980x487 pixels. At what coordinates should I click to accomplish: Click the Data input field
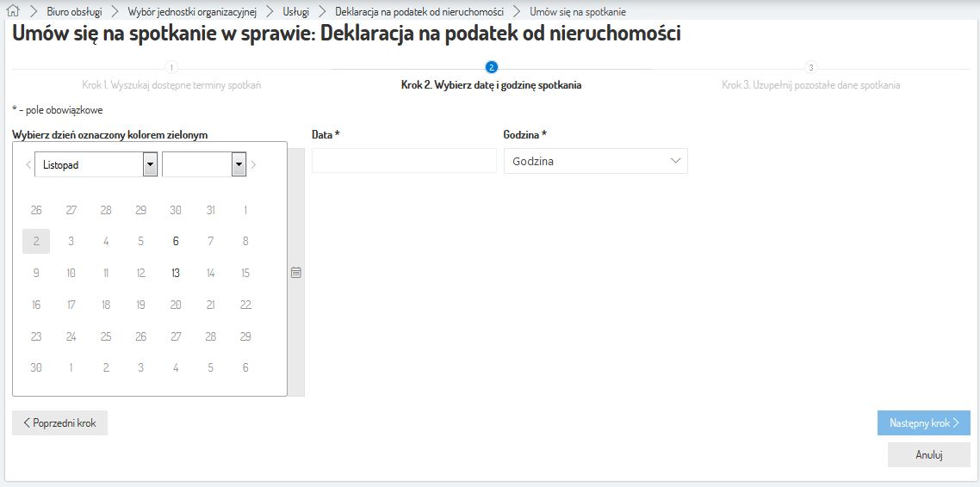click(404, 161)
